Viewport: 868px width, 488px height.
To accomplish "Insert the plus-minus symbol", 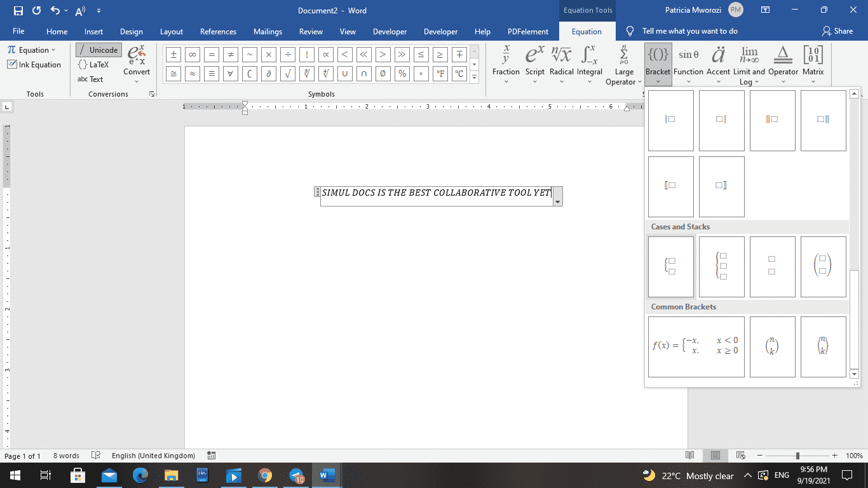I will pos(173,55).
